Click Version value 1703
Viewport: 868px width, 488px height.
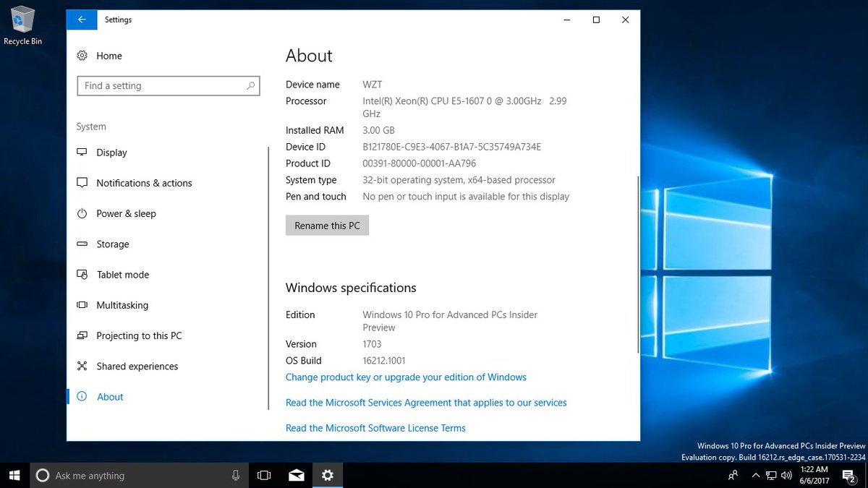click(x=372, y=344)
